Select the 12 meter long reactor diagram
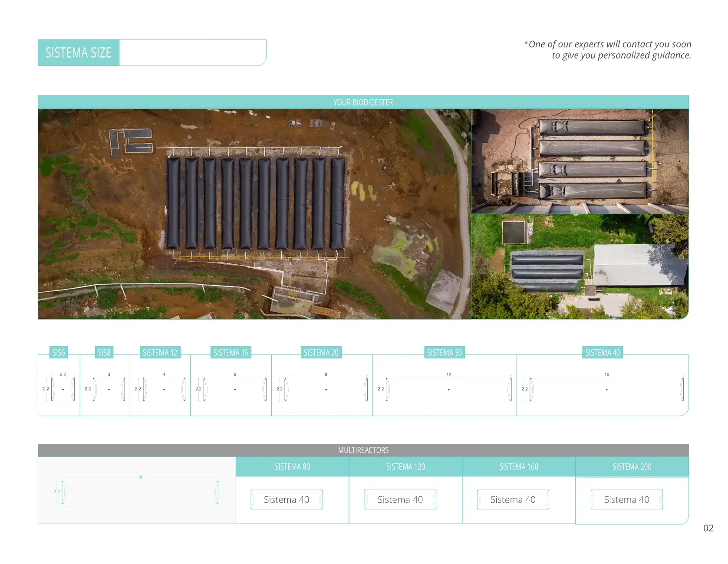The image size is (728, 564). [448, 389]
